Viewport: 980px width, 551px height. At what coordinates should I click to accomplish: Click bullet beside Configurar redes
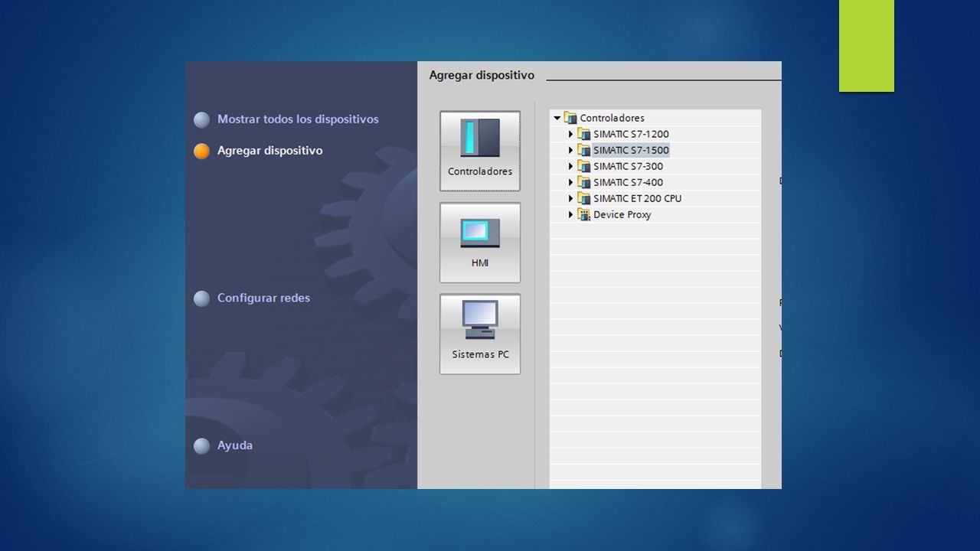click(x=201, y=298)
